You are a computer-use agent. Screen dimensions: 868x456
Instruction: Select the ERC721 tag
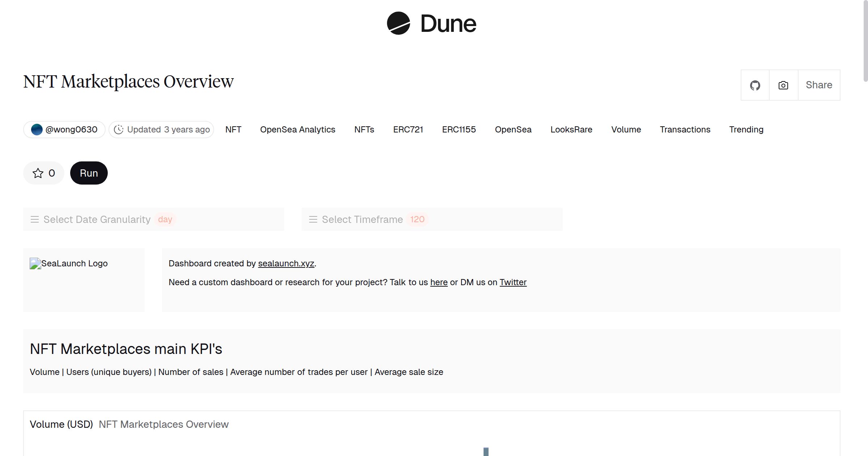(408, 130)
